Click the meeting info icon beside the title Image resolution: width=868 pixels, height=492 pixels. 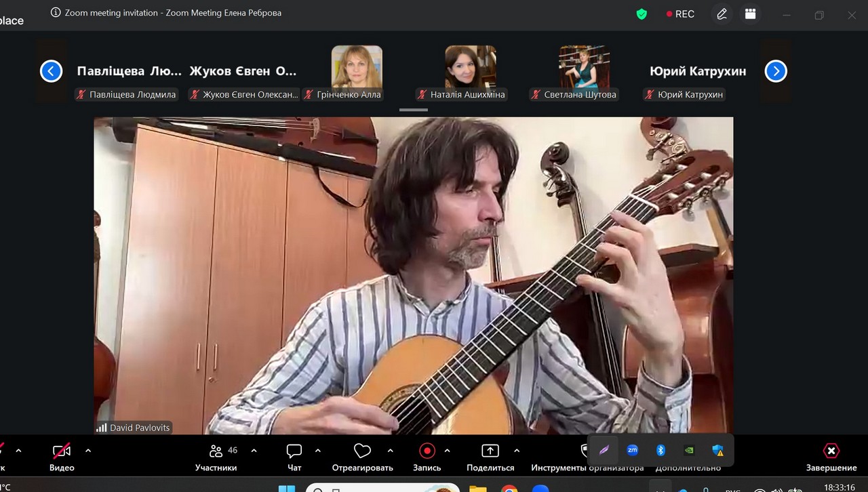point(56,13)
